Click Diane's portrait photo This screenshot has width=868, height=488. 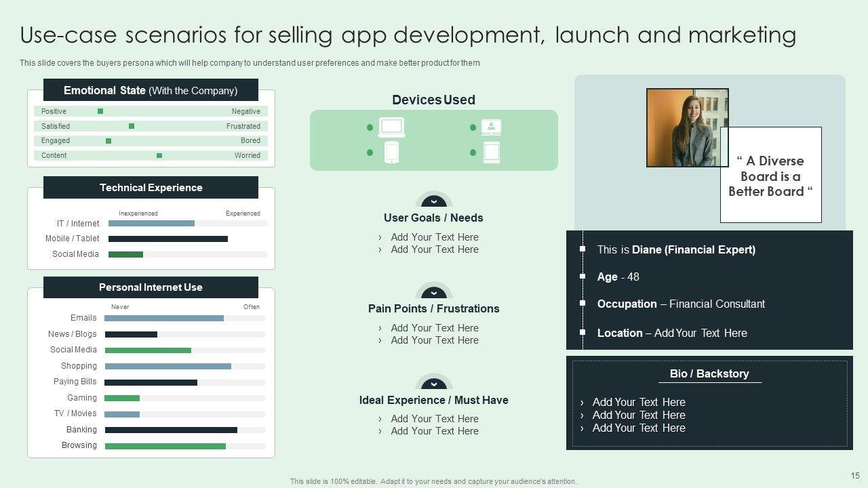(687, 127)
